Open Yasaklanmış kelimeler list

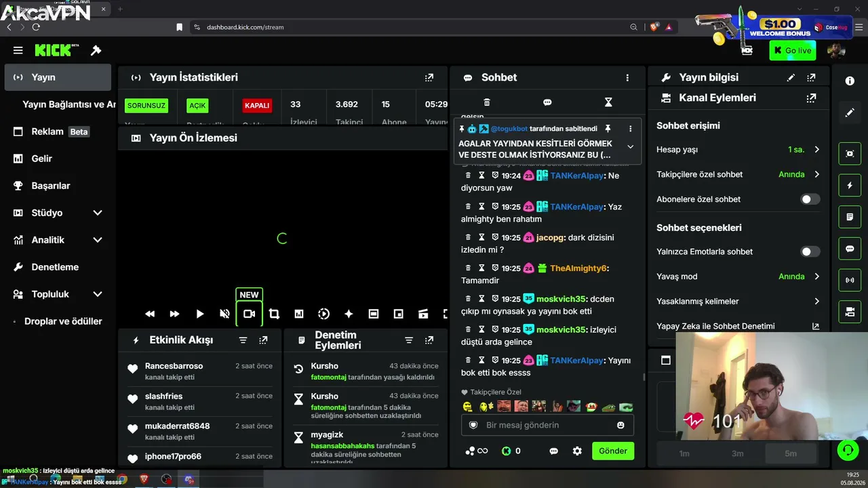click(738, 302)
